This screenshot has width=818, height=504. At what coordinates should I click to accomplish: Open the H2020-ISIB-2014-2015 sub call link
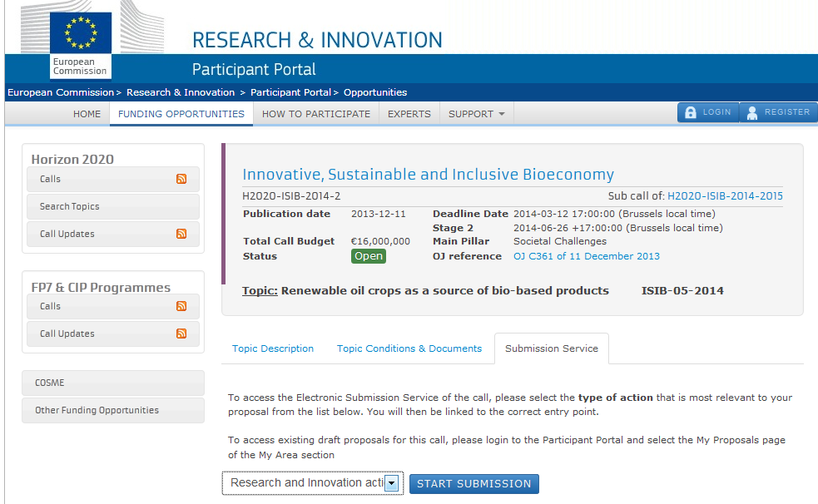click(x=725, y=196)
